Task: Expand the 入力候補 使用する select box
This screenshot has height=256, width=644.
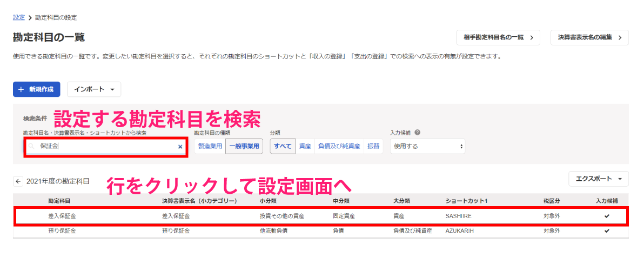Action: [427, 146]
